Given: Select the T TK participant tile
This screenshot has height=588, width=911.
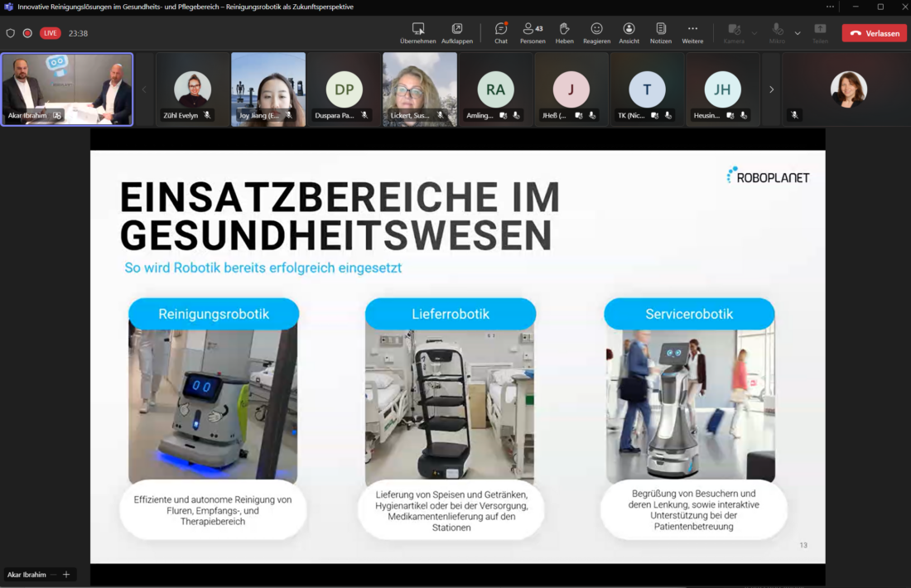Looking at the screenshot, I should 647,89.
